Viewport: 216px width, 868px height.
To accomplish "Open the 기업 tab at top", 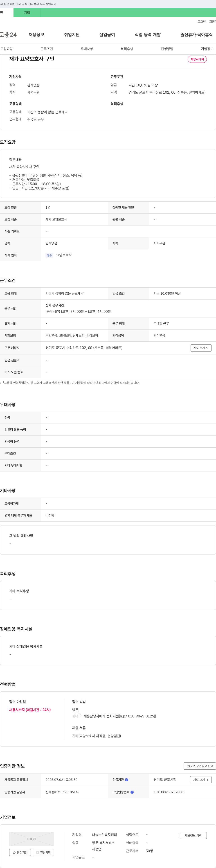I will pyautogui.click(x=27, y=13).
